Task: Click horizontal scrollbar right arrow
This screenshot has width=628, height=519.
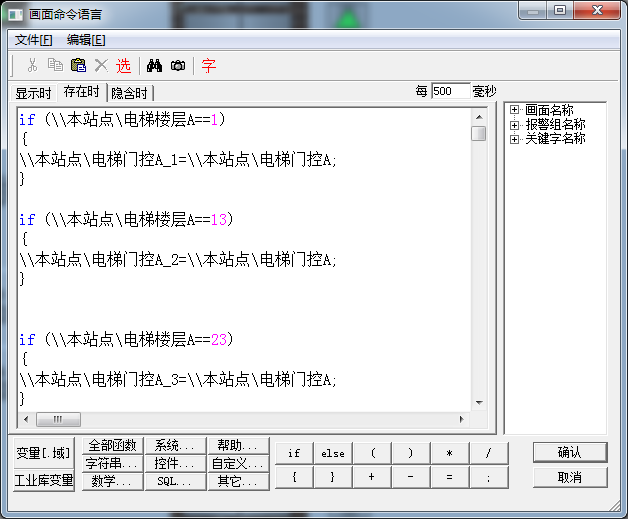Action: 462,419
